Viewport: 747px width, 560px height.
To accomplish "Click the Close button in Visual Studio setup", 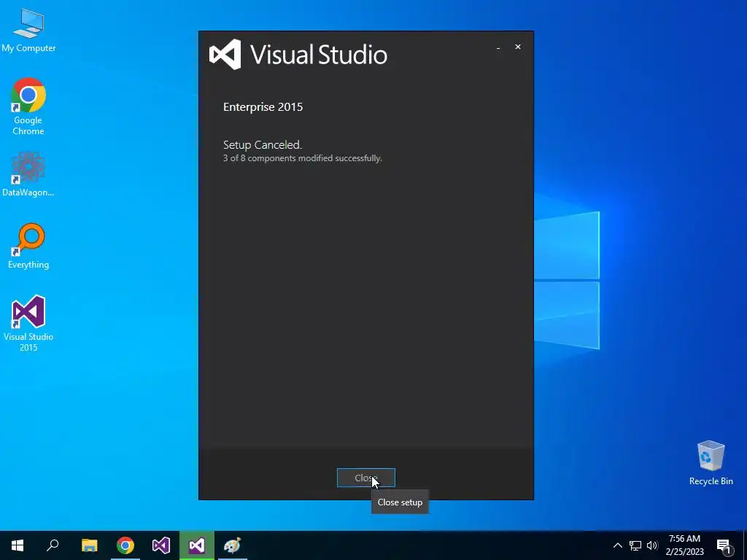I will [366, 478].
